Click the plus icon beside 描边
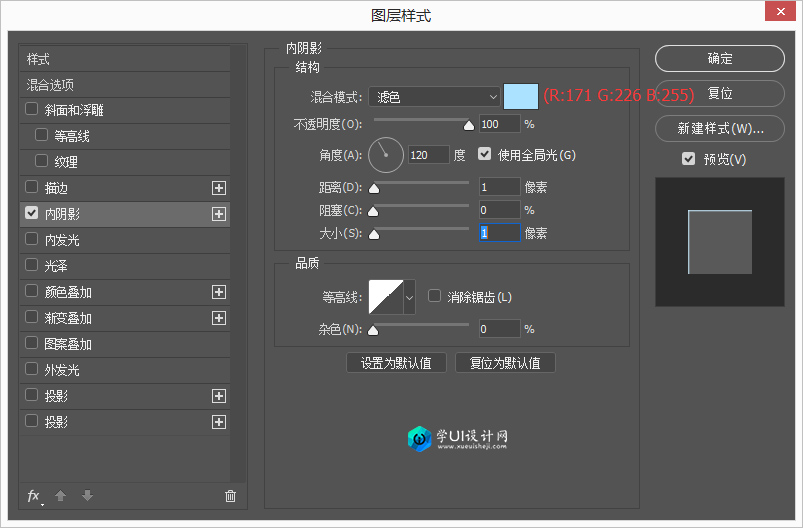Screen dimensions: 803x528 pyautogui.click(x=219, y=188)
